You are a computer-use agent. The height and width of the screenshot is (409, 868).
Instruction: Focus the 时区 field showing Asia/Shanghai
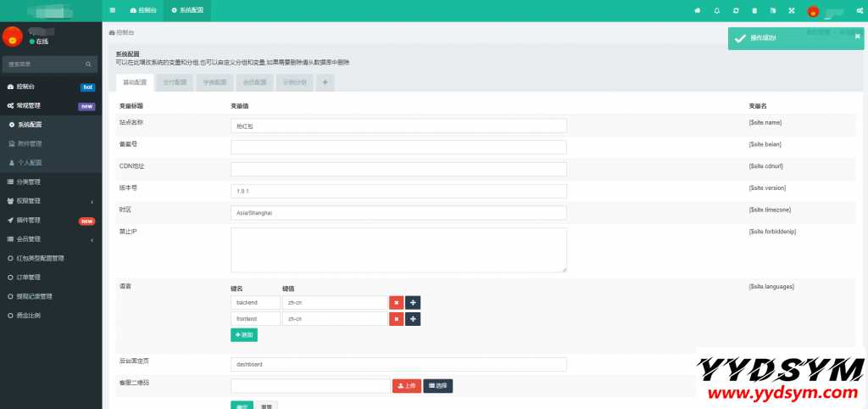click(x=398, y=213)
